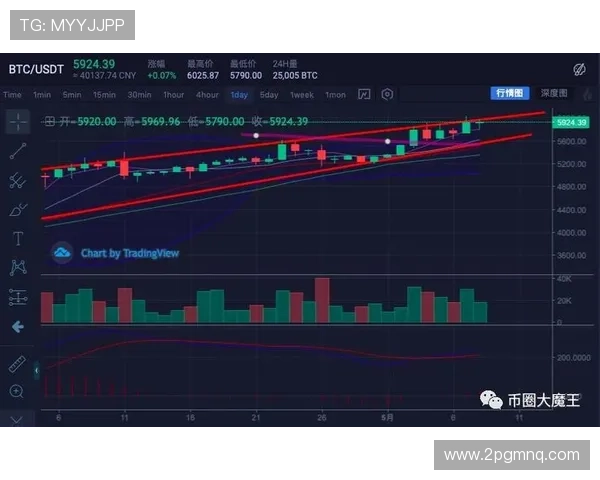Click the zoom in magnifier tool
The width and height of the screenshot is (600, 480).
(x=17, y=392)
